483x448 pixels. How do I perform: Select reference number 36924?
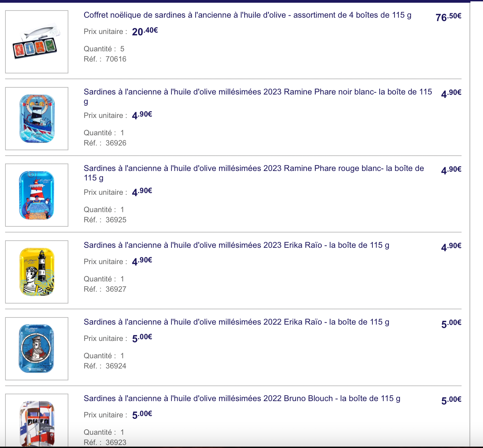click(116, 366)
